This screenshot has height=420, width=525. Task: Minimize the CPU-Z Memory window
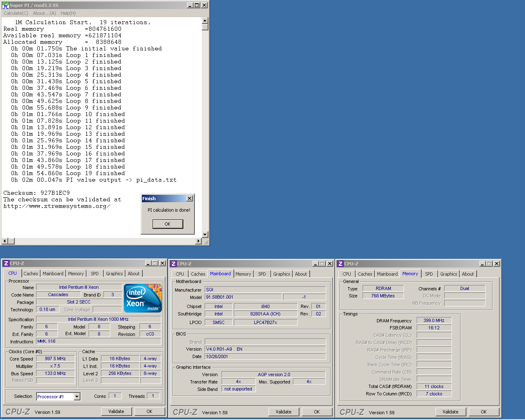[x=483, y=264]
